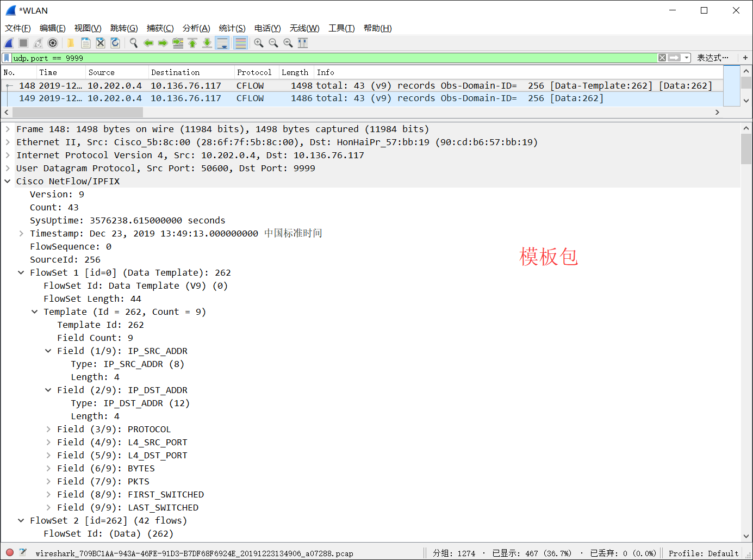Add a filter button with the plus control

[745, 58]
